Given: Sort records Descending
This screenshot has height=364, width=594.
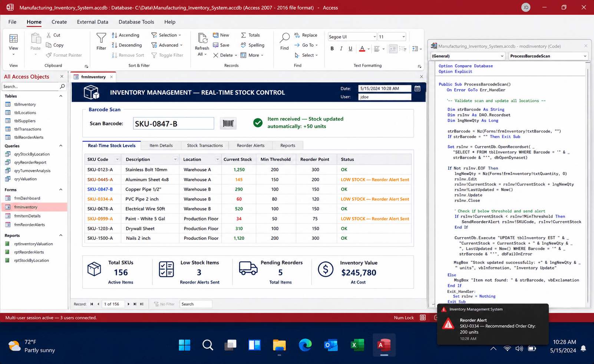Looking at the screenshot, I should 127,45.
